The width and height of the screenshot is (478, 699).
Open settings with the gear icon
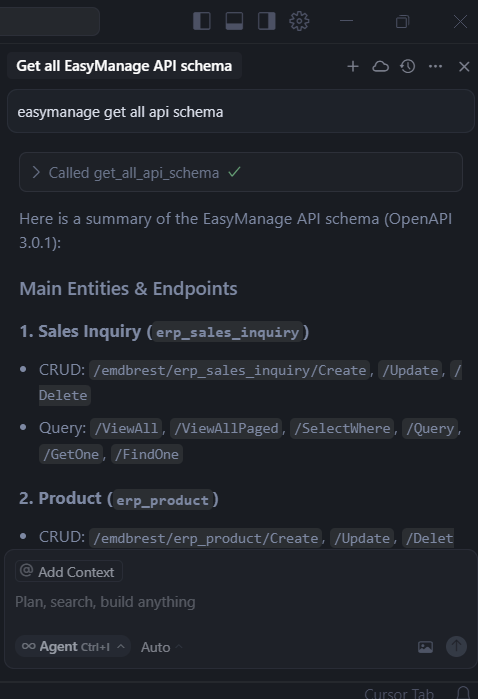[299, 21]
